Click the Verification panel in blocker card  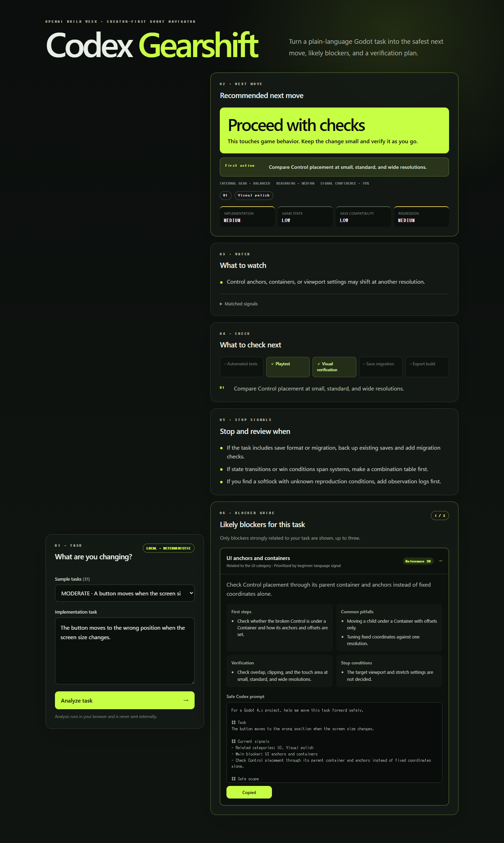point(280,671)
